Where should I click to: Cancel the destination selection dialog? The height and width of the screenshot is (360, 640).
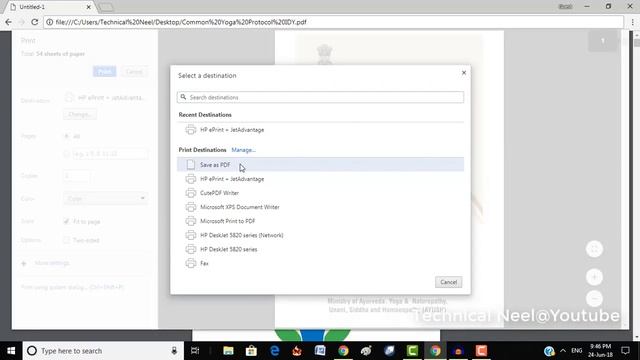pyautogui.click(x=449, y=282)
